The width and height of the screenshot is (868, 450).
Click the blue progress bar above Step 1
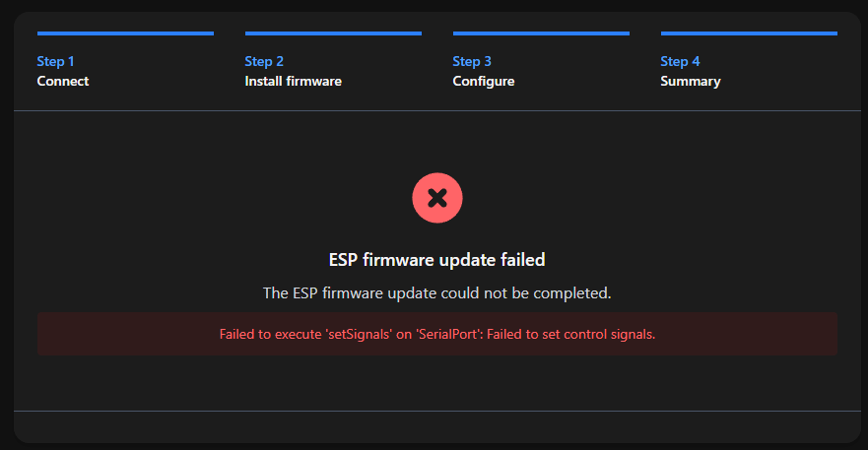tap(125, 33)
